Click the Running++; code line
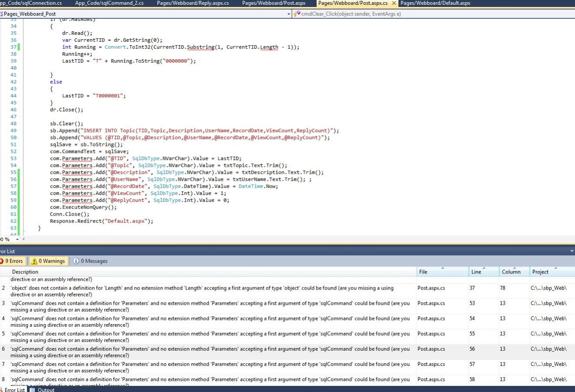 (x=77, y=54)
